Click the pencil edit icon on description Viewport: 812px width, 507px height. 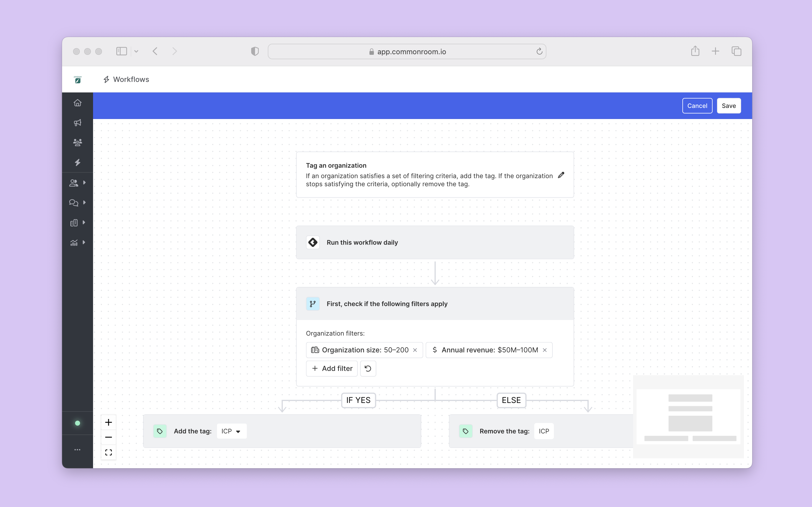pos(561,175)
